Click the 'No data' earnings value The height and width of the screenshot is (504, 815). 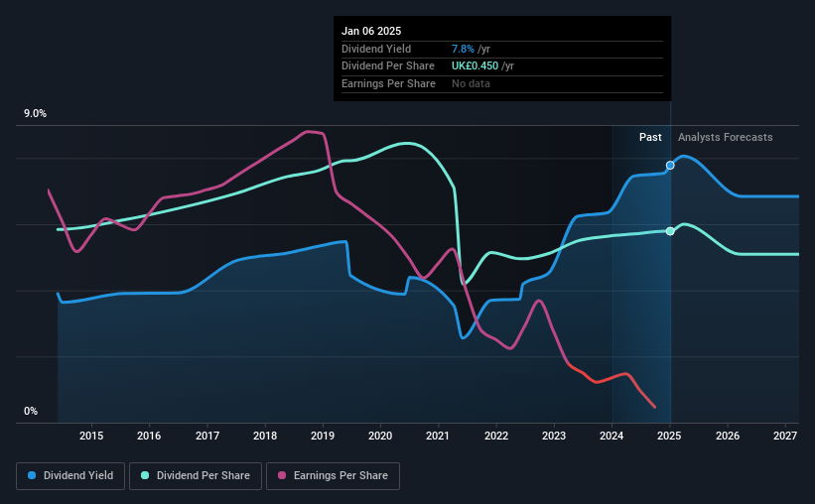click(471, 83)
